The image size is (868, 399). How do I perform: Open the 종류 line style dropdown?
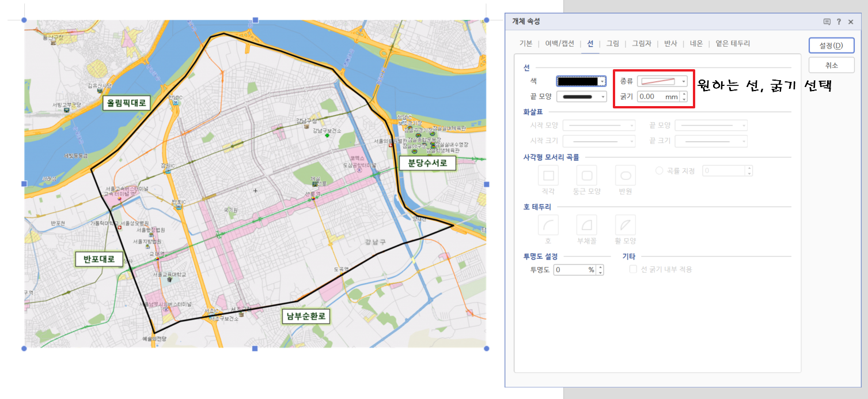683,81
